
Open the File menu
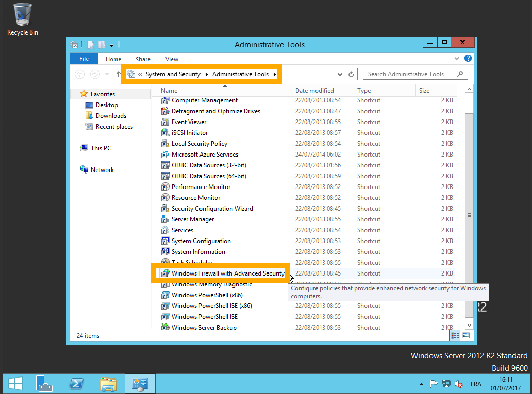coord(84,59)
